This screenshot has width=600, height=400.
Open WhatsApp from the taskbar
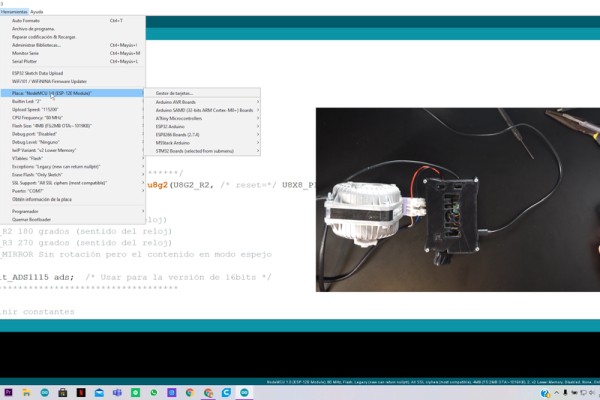[154, 392]
